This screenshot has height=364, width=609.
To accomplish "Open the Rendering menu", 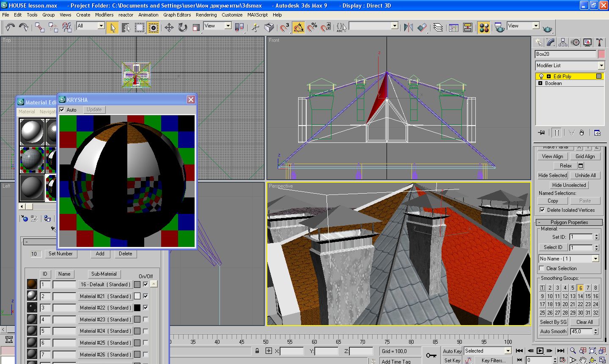I will pos(206,15).
